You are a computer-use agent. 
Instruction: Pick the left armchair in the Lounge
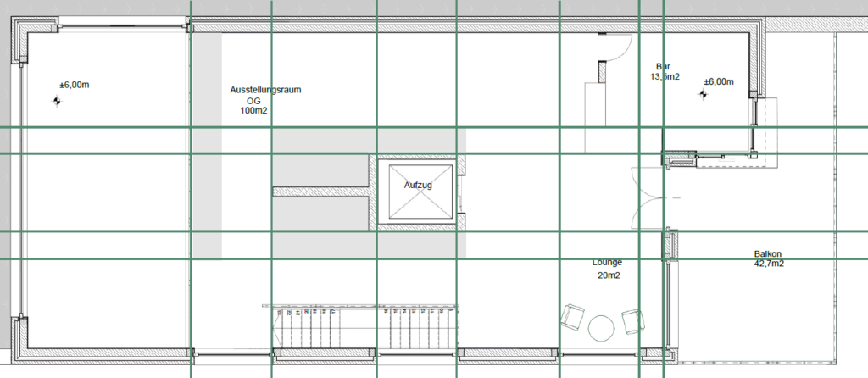coord(572,317)
